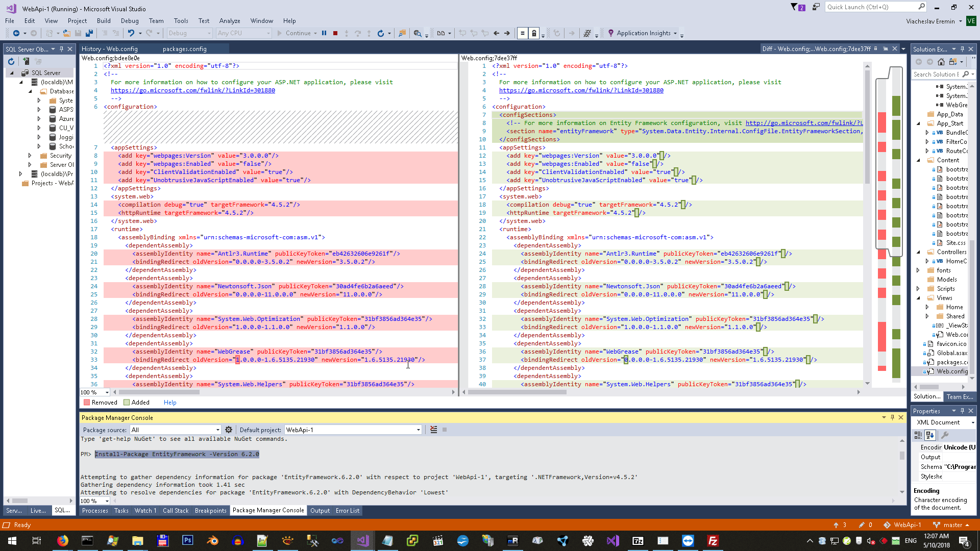Click Save All in toolbar

pos(89,33)
